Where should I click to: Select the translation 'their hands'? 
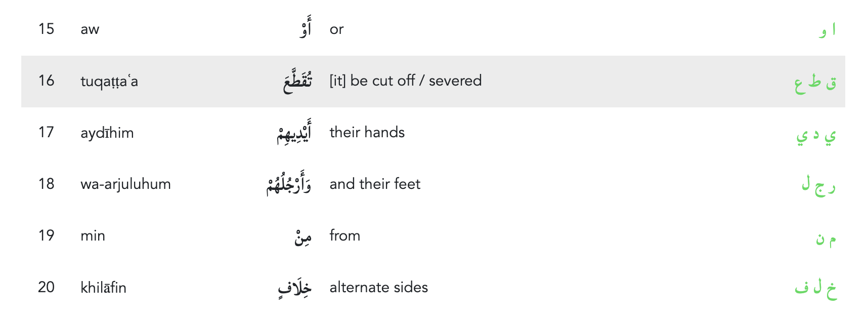[367, 133]
